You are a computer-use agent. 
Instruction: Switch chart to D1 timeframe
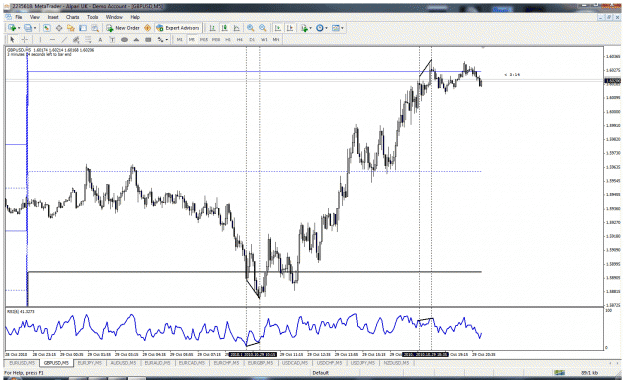[252, 39]
